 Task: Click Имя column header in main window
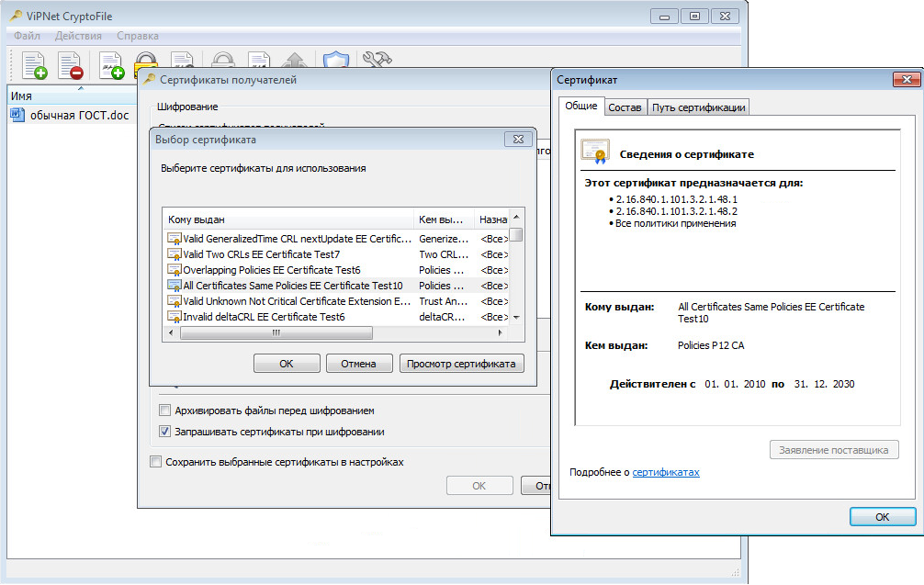71,96
